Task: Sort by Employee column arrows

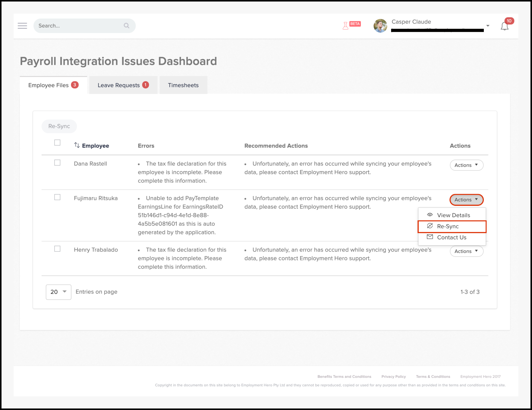Action: [77, 145]
